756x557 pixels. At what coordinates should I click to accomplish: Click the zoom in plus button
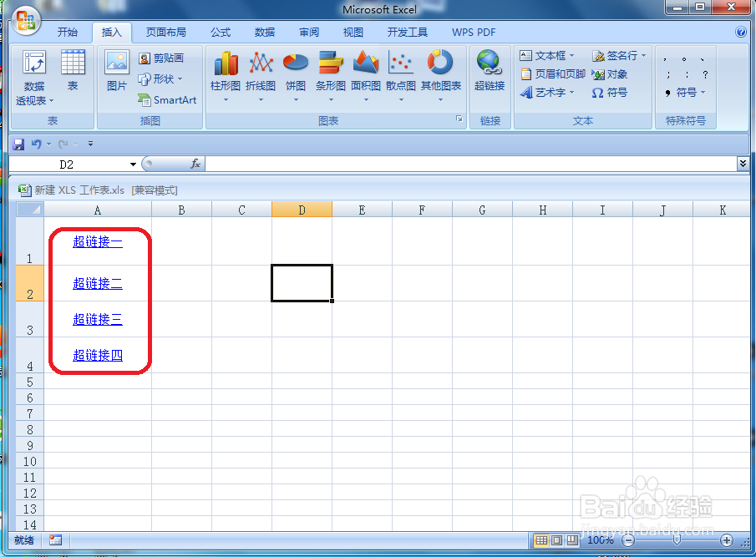(x=727, y=540)
